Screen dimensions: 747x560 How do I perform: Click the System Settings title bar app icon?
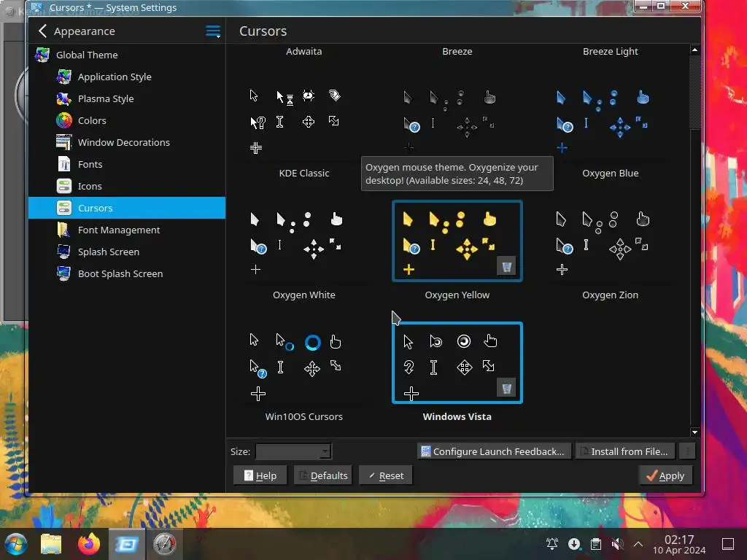36,7
